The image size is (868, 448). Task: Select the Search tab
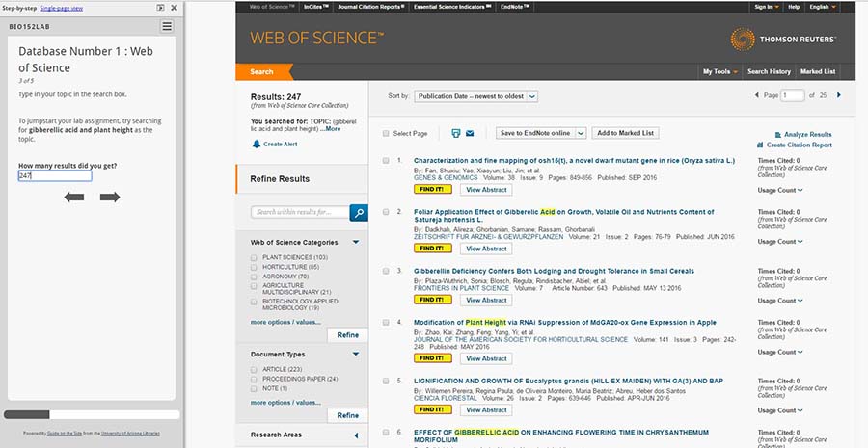pos(261,72)
